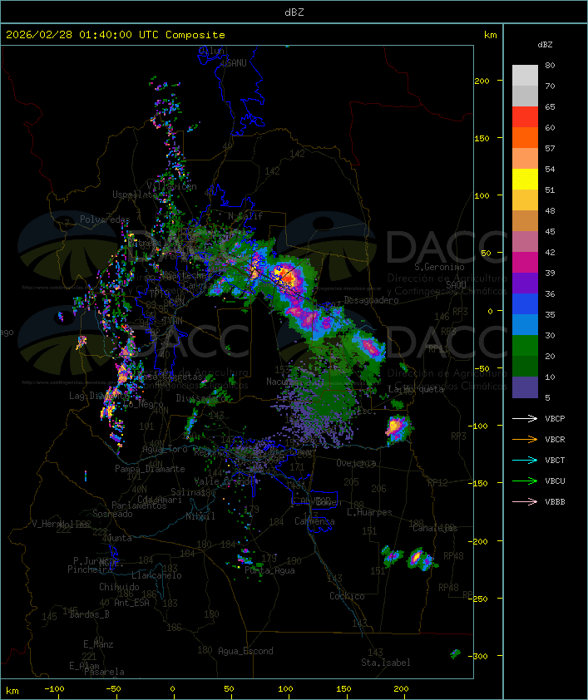Image resolution: width=588 pixels, height=700 pixels.
Task: Click the Uspallata place label
Action: click(x=136, y=195)
